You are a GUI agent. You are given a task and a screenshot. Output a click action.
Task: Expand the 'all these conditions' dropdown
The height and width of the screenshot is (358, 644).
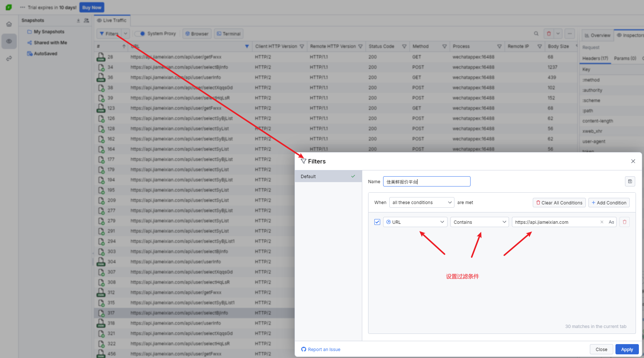[x=422, y=203]
